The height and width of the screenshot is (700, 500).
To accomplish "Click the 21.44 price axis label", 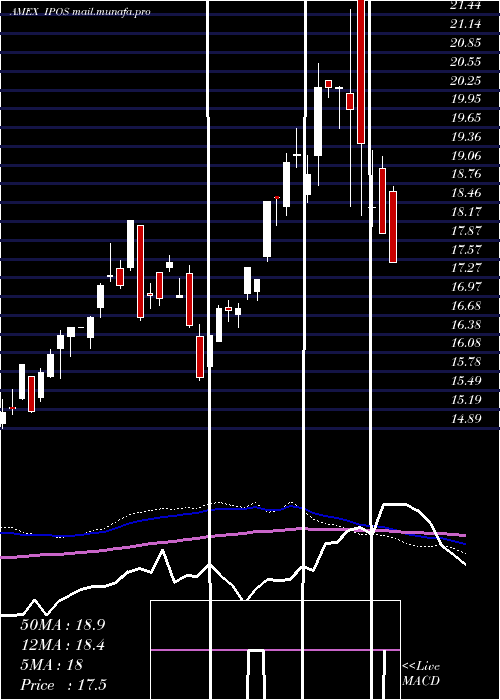I will click(466, 5).
